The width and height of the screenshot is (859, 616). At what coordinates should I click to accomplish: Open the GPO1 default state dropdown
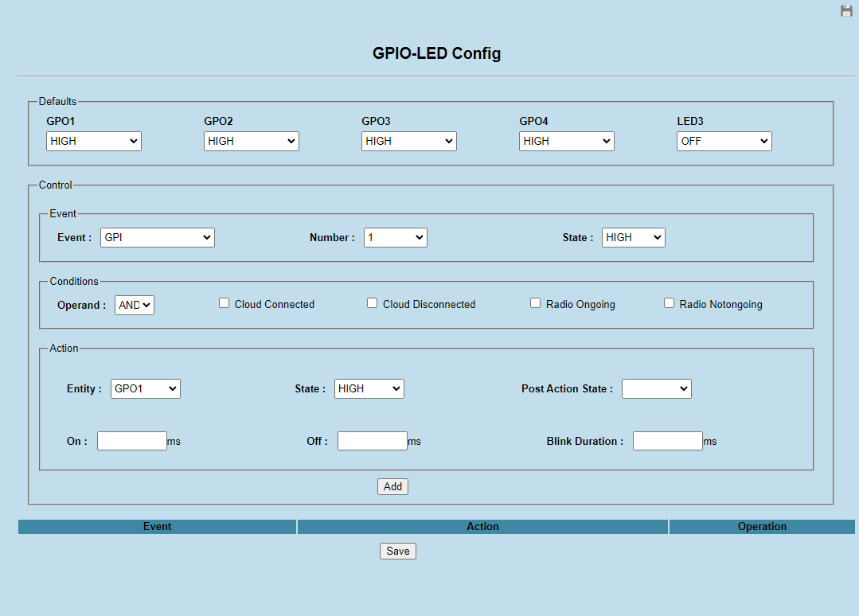tap(93, 141)
